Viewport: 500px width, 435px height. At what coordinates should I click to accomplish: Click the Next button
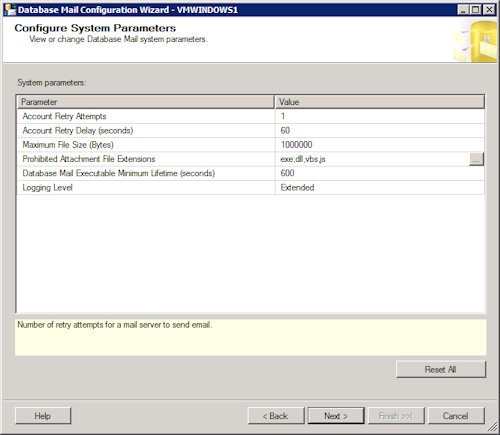point(336,416)
